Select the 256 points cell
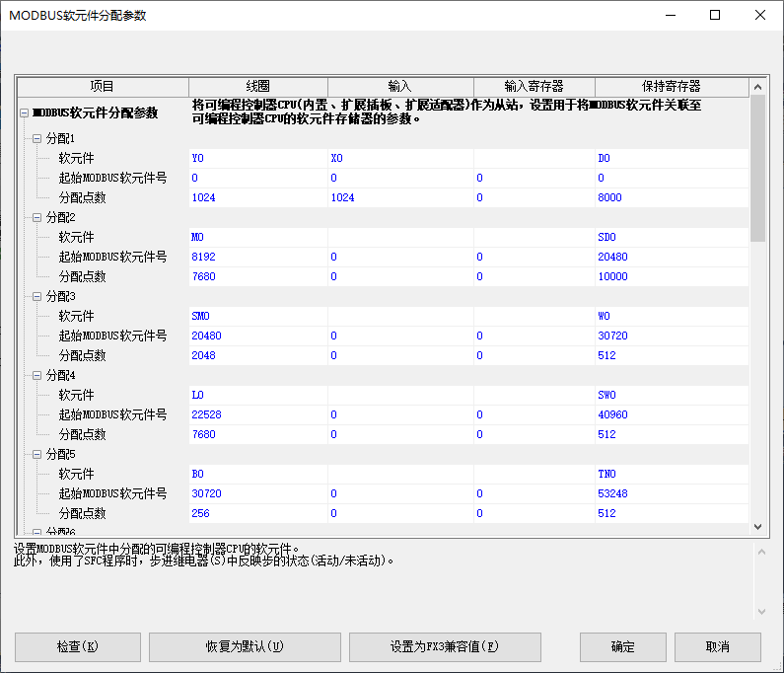The image size is (784, 673). [258, 513]
